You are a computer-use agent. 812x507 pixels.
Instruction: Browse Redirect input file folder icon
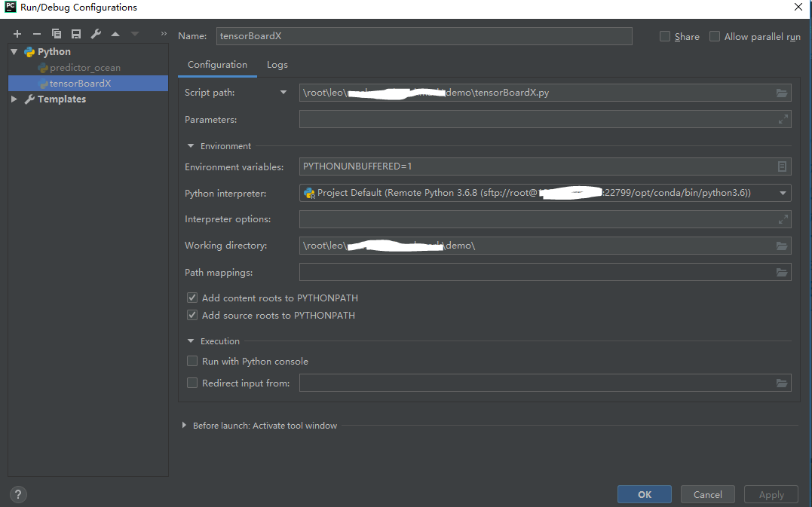coord(781,383)
